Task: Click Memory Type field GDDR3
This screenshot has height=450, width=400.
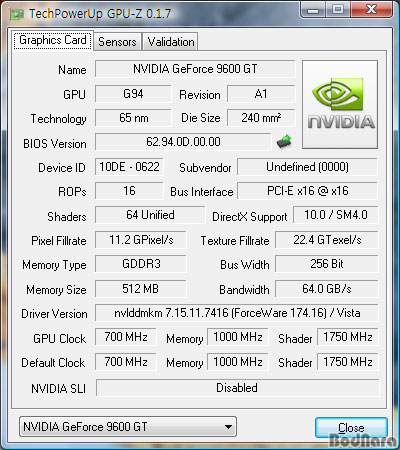Action: point(141,264)
